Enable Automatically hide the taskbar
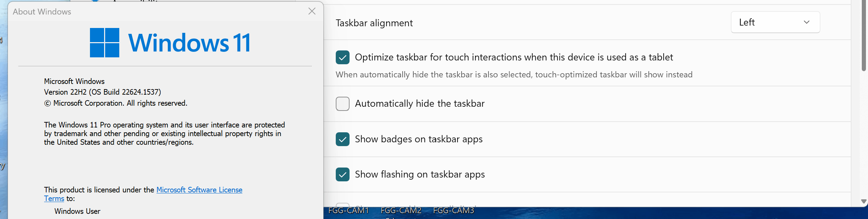This screenshot has height=219, width=868. click(x=343, y=104)
